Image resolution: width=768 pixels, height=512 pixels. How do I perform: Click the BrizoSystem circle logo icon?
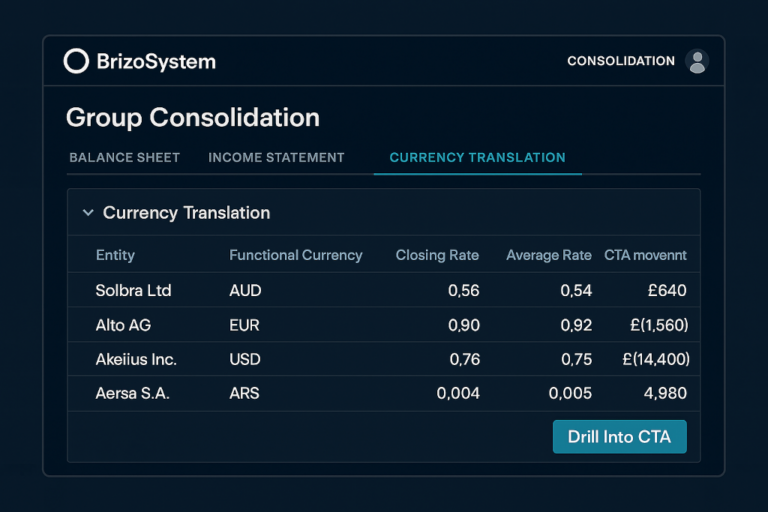76,61
